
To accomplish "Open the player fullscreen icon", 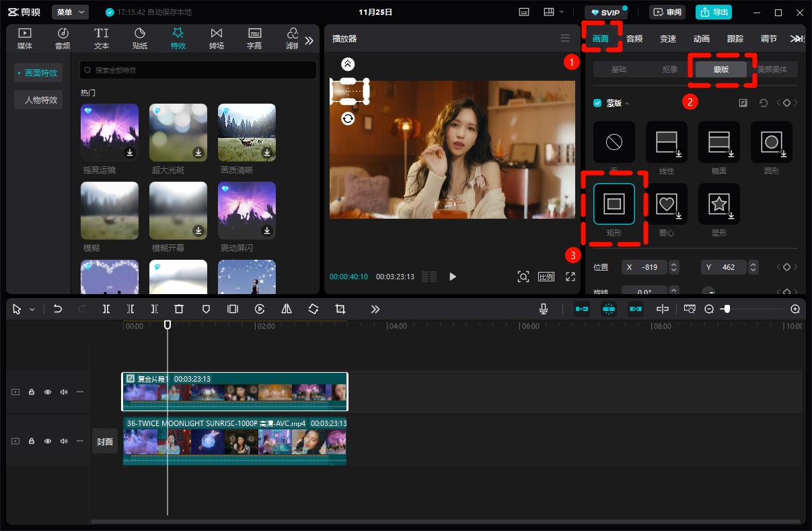I will point(570,277).
